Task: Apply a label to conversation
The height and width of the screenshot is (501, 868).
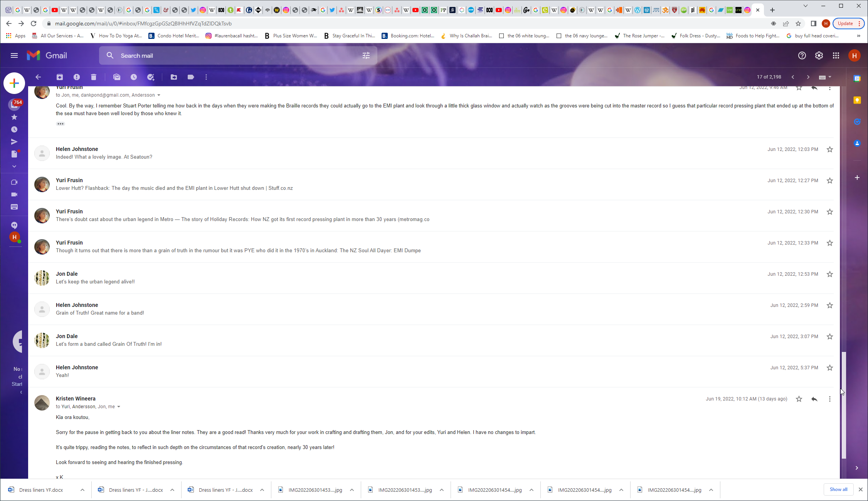Action: click(x=191, y=77)
